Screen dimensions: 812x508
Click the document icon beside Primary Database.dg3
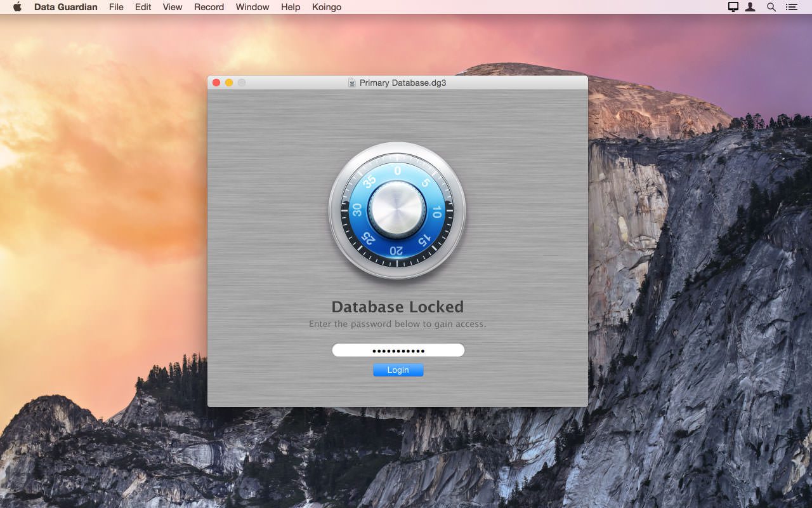click(x=351, y=83)
